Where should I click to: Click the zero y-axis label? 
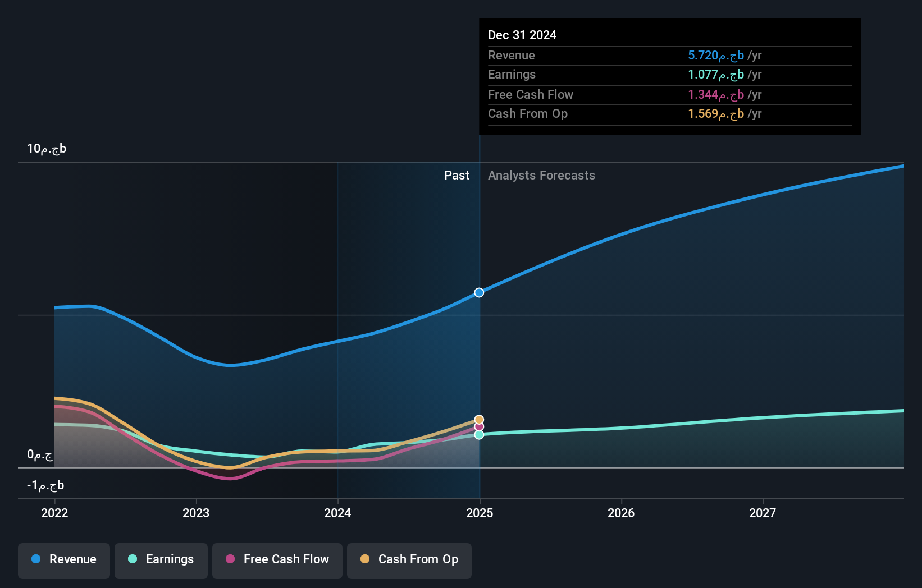40,454
